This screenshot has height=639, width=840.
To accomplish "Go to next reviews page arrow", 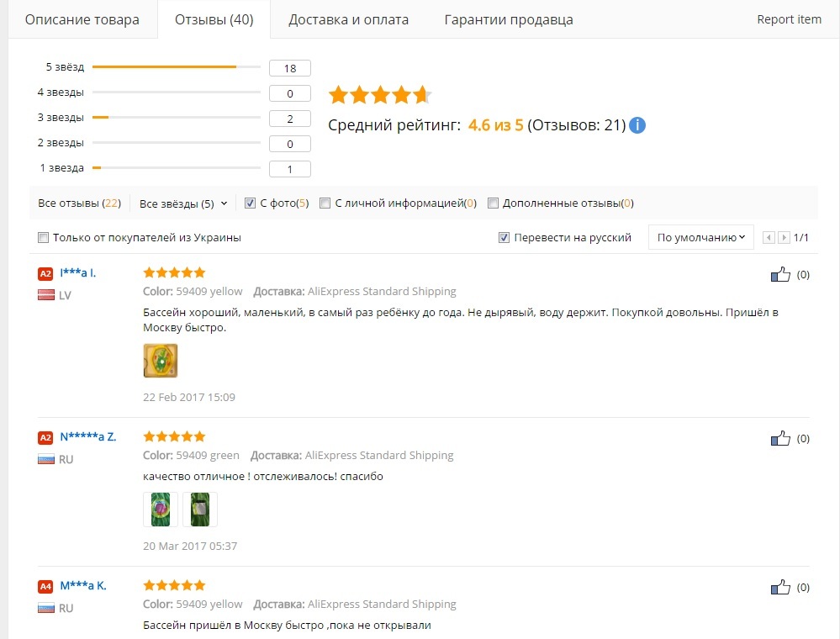I will tap(784, 238).
